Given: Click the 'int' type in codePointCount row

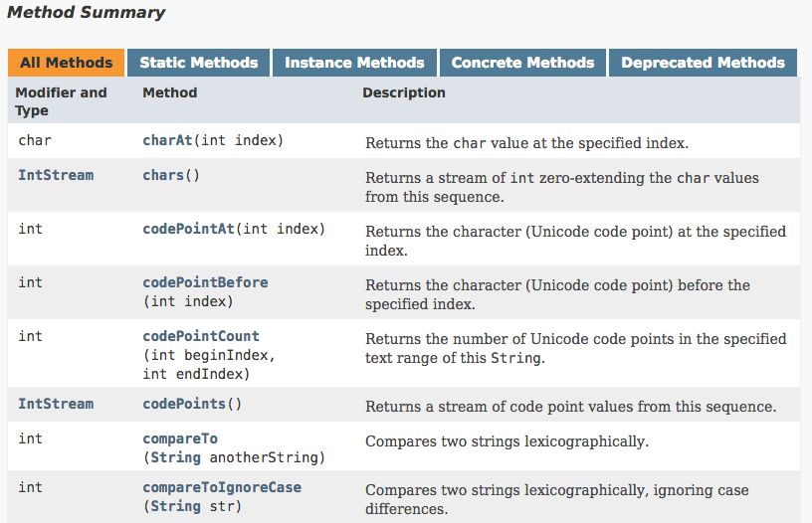Looking at the screenshot, I should [31, 336].
